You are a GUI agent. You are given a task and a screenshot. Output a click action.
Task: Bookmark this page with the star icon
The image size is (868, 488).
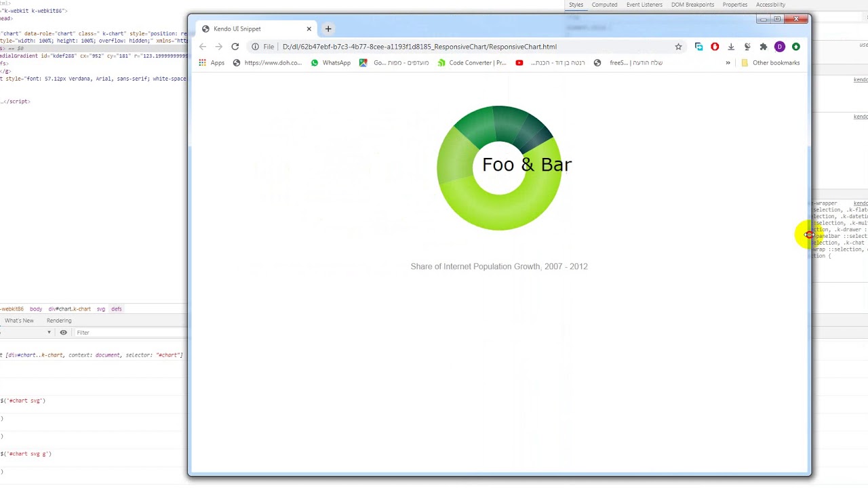(x=678, y=47)
